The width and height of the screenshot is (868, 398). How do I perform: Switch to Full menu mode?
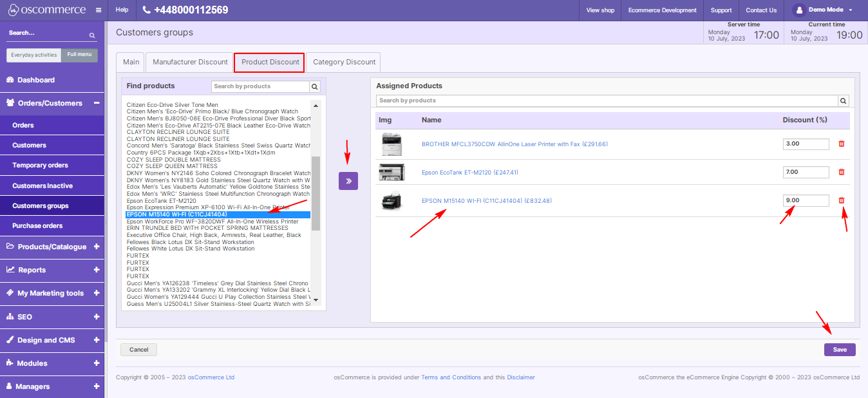79,55
